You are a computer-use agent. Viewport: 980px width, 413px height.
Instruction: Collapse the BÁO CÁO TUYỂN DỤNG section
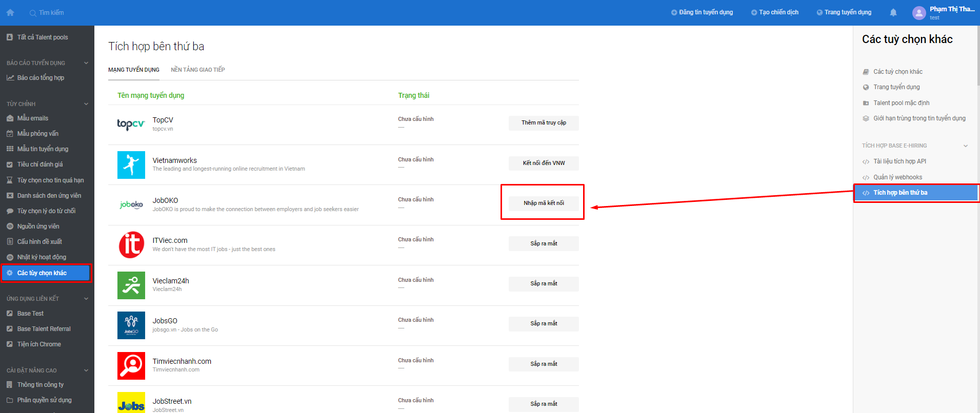click(86, 63)
